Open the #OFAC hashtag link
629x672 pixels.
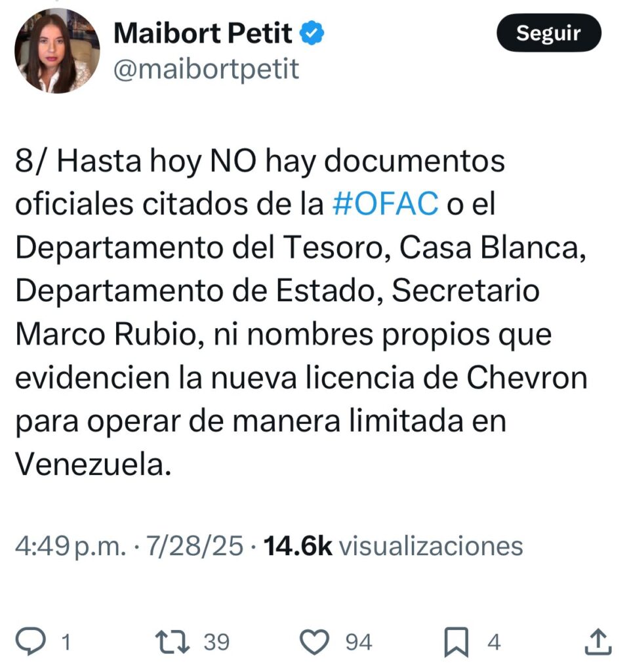point(386,203)
